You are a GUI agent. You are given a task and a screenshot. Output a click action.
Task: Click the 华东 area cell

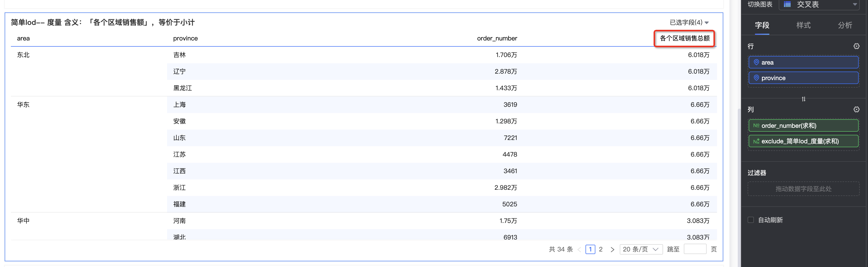(23, 105)
